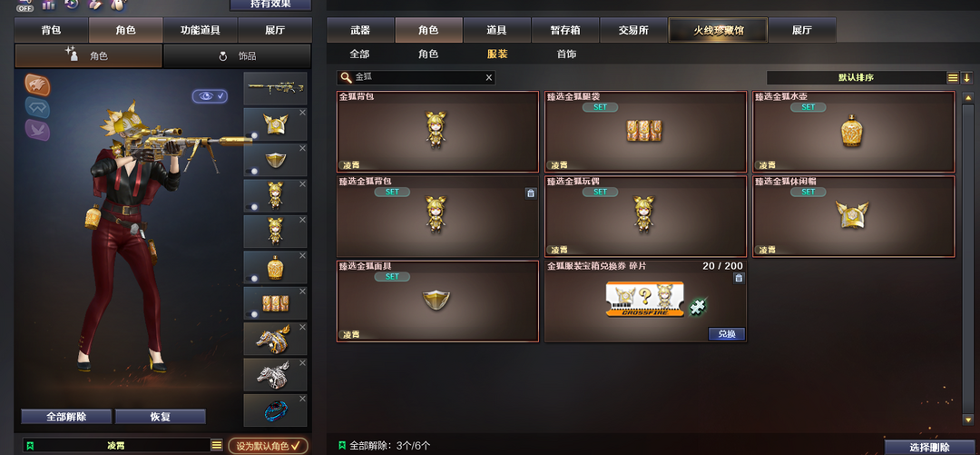This screenshot has height=455, width=980.
Task: Click the 全部解除 button
Action: point(66,417)
